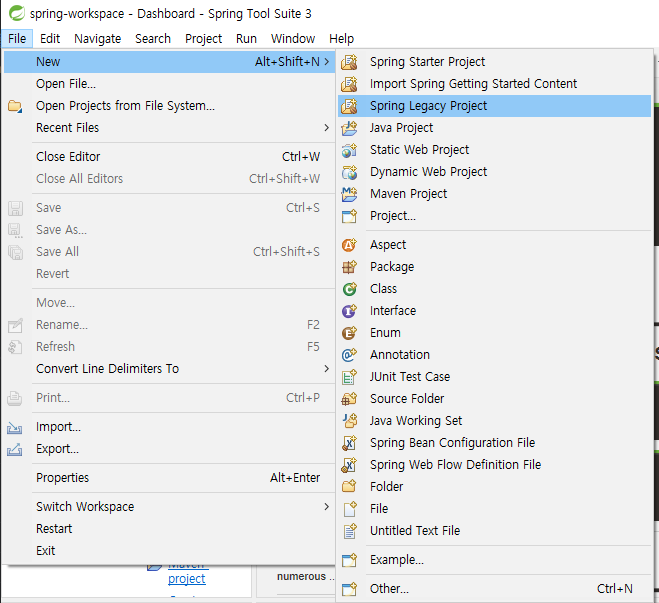This screenshot has height=603, width=659.
Task: Open the Edit menu
Action: (50, 39)
